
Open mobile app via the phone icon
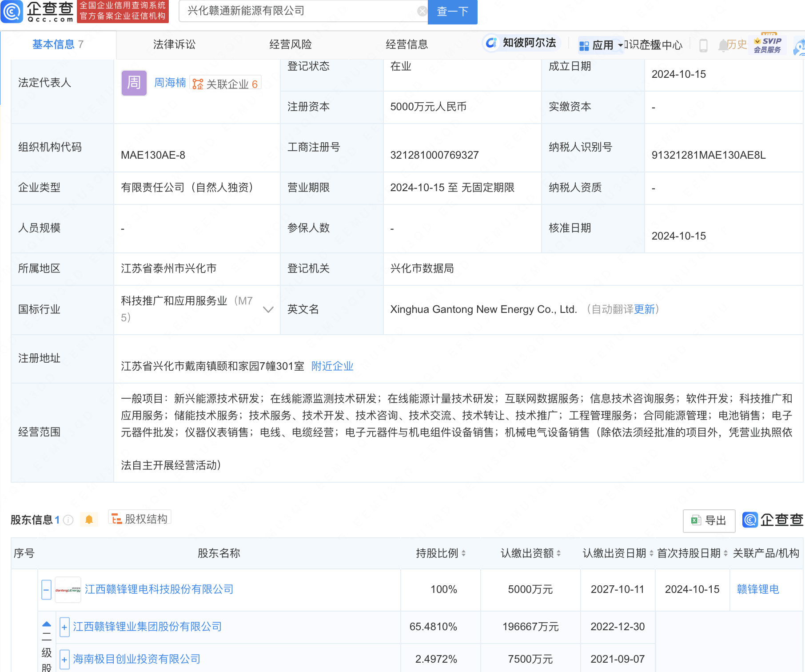pyautogui.click(x=703, y=45)
